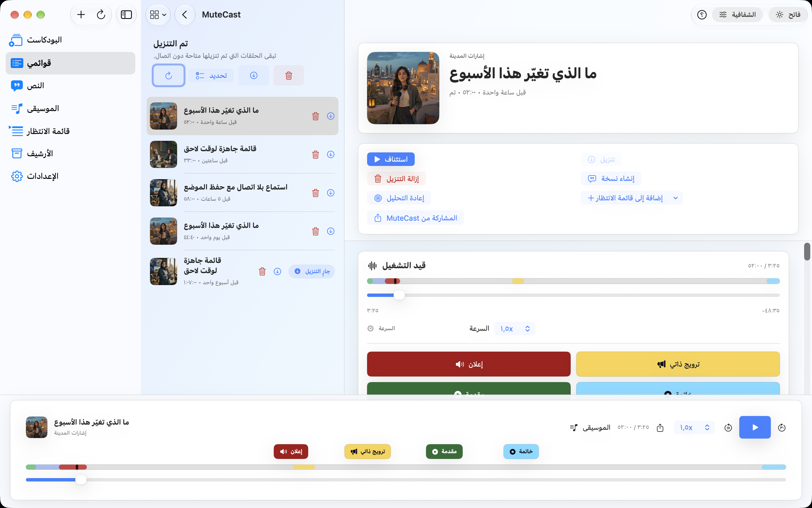Image resolution: width=812 pixels, height=508 pixels.
Task: Click إنشاء نسخة create transcript button
Action: (x=611, y=178)
